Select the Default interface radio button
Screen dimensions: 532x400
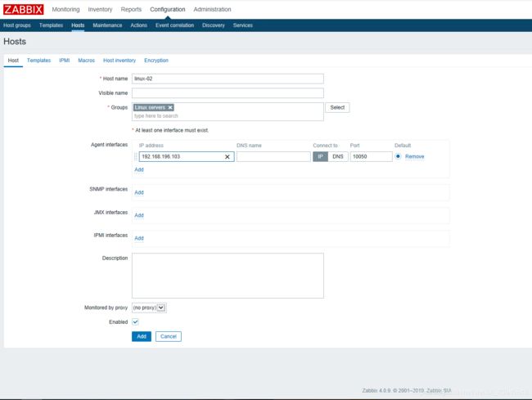(x=398, y=156)
